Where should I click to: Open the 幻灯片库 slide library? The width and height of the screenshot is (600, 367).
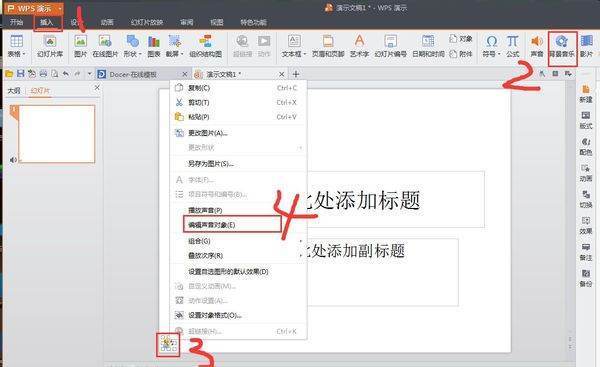(50, 46)
